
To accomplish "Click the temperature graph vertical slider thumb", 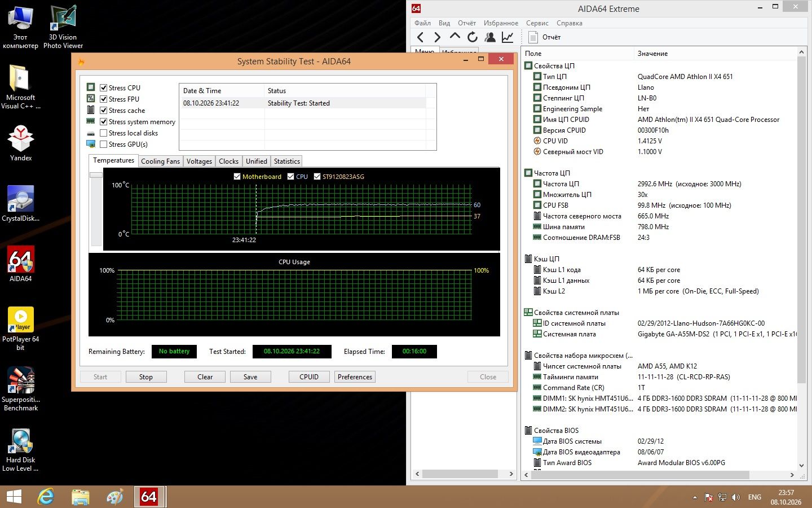I will pos(96,175).
